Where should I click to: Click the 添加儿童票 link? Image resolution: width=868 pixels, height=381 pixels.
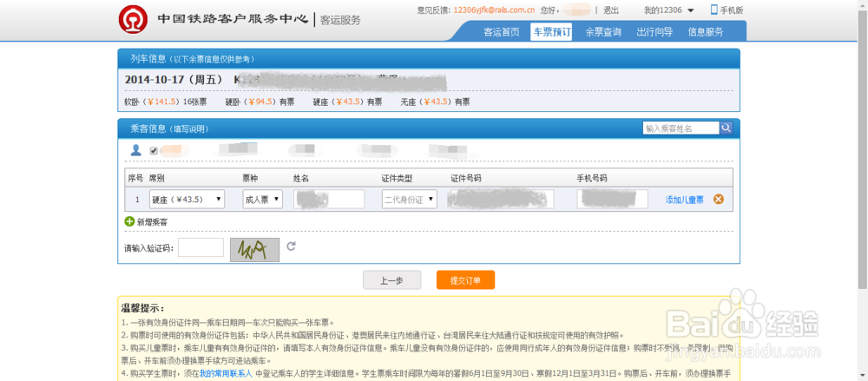pyautogui.click(x=684, y=200)
